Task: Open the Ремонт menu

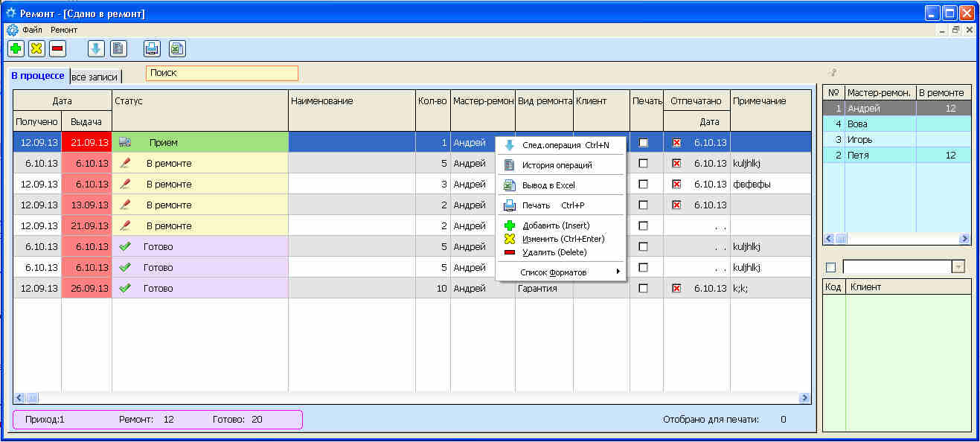Action: [x=64, y=30]
